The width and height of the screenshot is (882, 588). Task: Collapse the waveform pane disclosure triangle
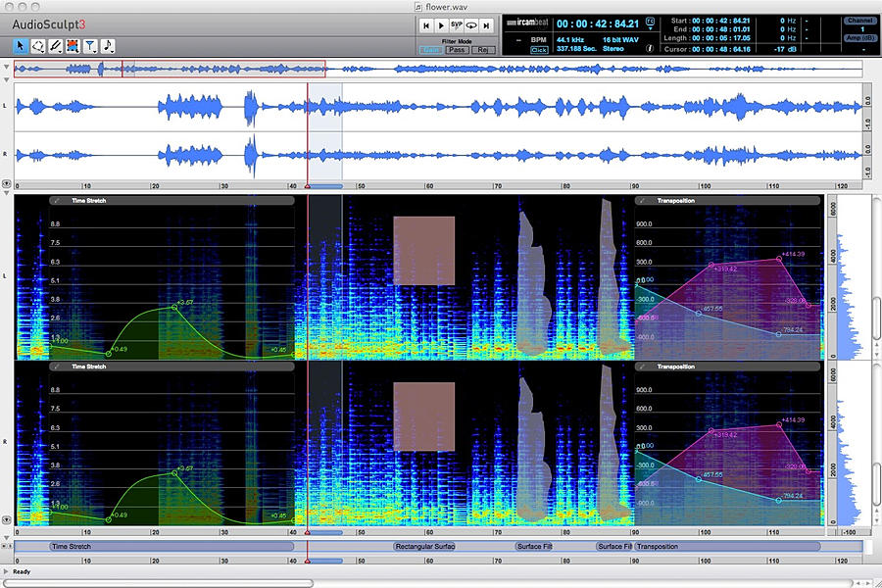coord(6,80)
